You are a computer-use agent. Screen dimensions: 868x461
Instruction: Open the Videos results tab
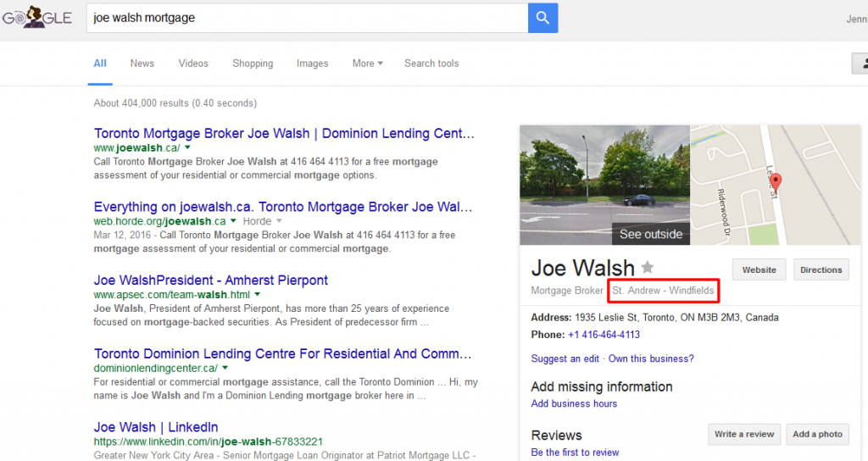pos(193,64)
